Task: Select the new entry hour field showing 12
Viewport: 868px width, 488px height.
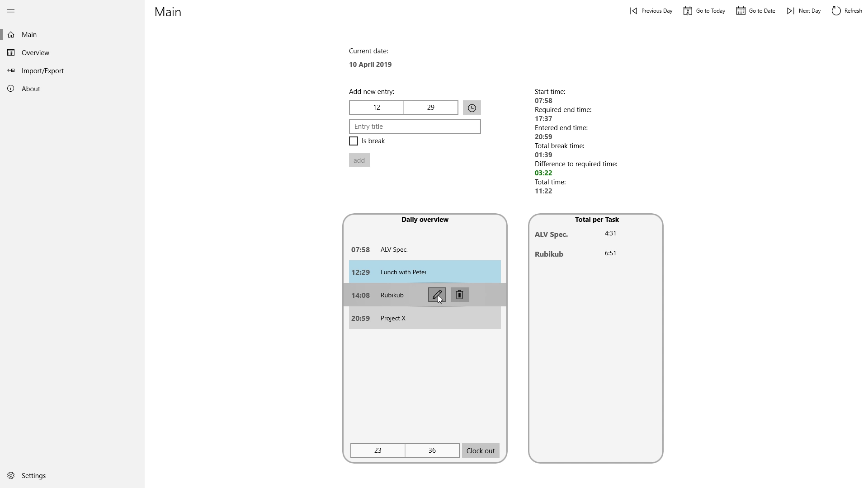Action: 376,108
